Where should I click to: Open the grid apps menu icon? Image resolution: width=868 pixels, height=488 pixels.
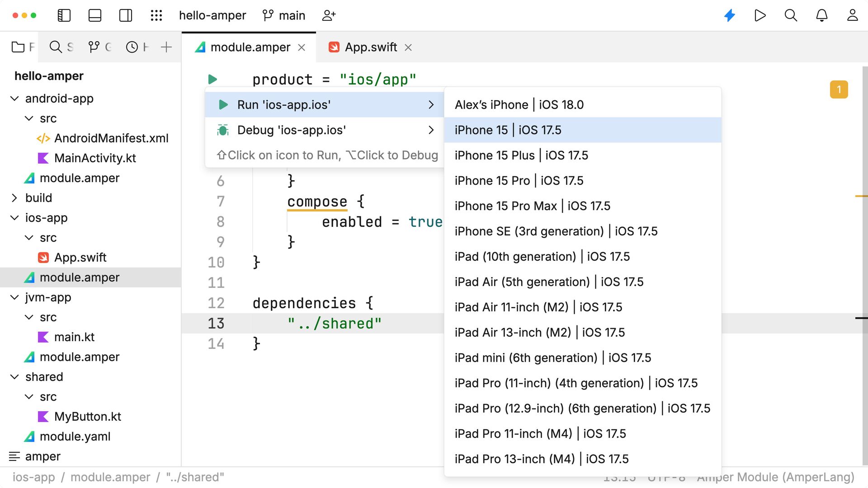156,15
